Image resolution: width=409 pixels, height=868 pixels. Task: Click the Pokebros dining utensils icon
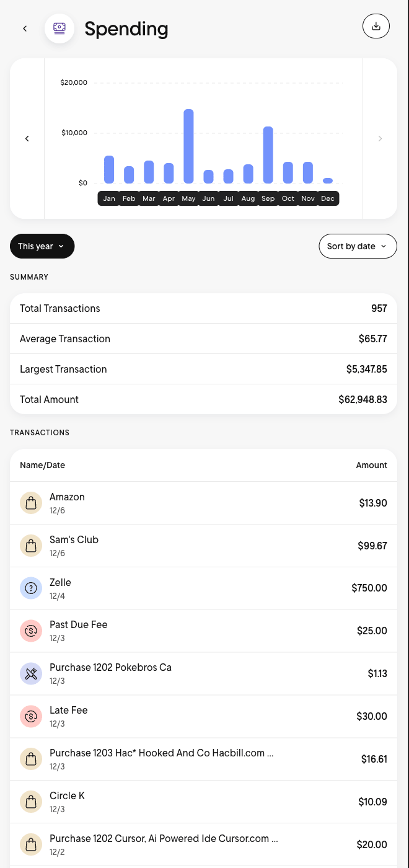(31, 673)
